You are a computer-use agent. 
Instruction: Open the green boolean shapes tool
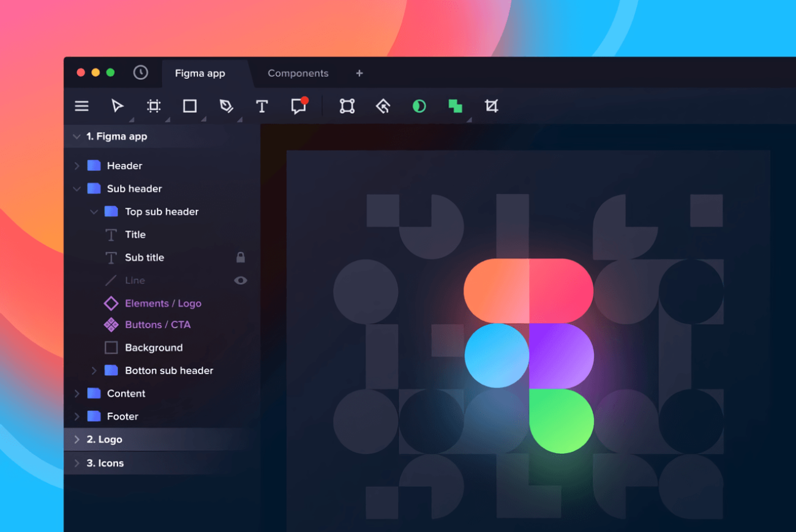click(x=455, y=106)
